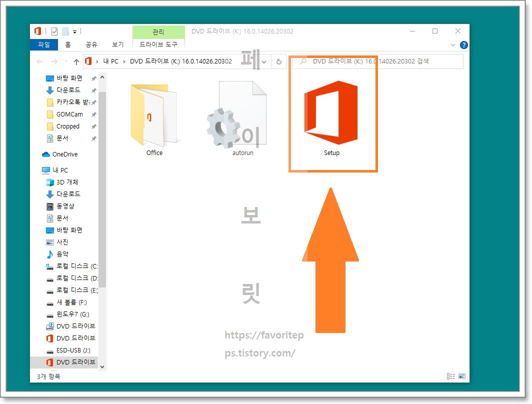532x404 pixels.
Task: Click the Office logo in title bar
Action: point(37,31)
